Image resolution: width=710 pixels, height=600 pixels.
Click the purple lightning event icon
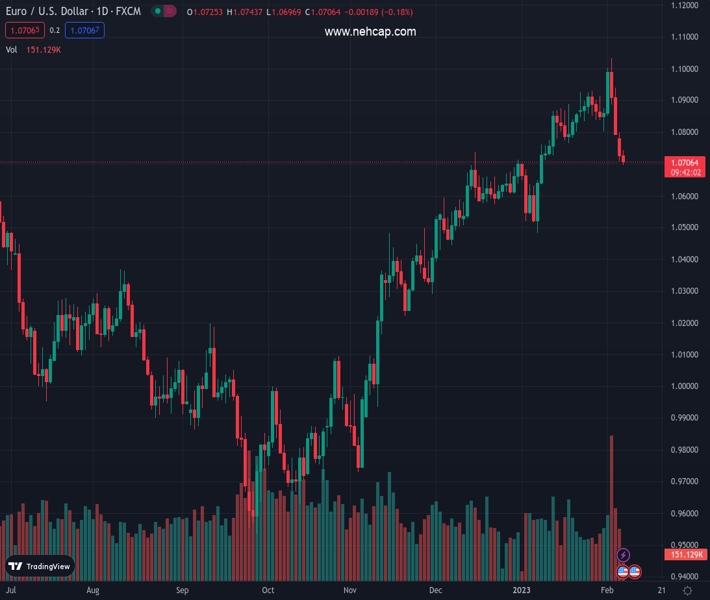click(x=624, y=555)
